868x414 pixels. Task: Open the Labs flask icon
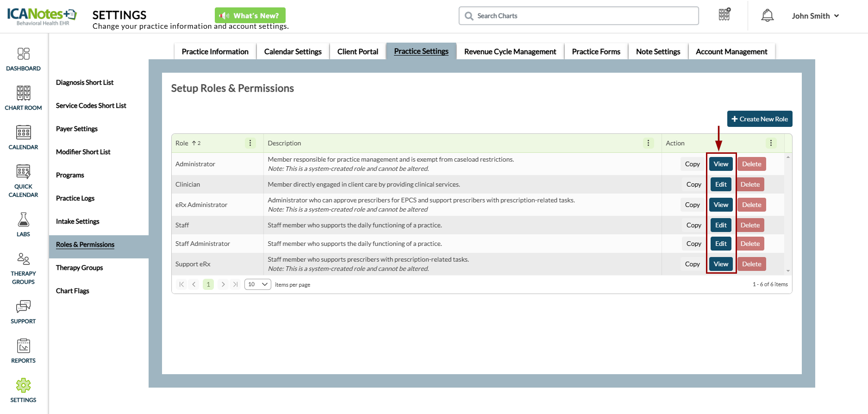point(23,220)
